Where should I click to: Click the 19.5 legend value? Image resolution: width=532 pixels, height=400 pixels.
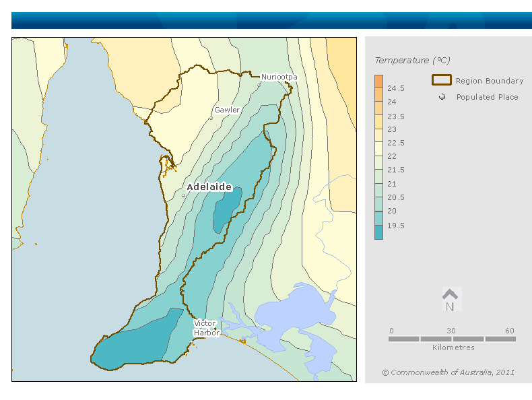395,226
